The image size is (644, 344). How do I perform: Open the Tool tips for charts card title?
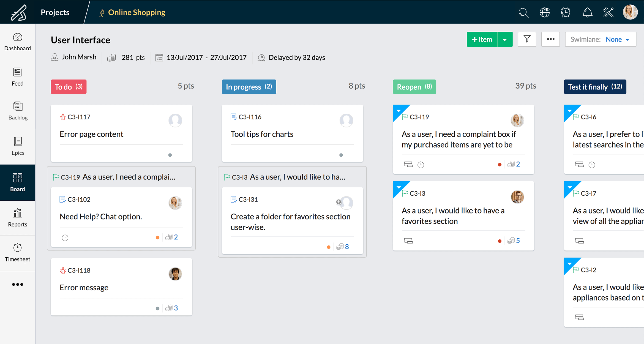262,134
